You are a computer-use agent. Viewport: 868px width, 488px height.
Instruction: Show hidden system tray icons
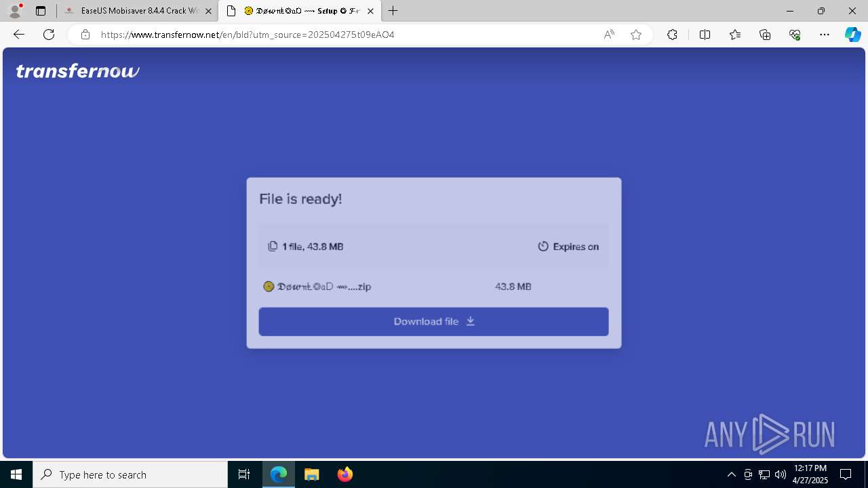click(731, 474)
